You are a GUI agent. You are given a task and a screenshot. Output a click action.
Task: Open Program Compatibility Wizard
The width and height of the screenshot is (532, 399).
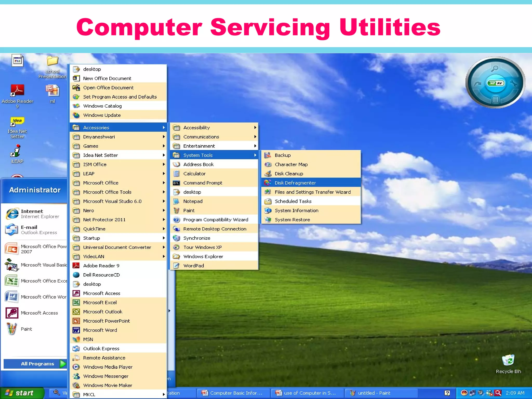214,220
